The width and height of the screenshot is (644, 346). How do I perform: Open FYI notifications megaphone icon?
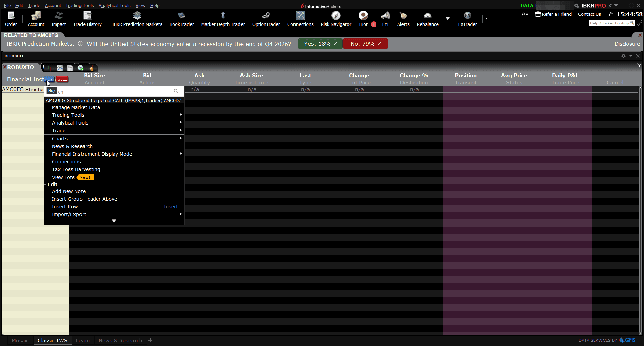pyautogui.click(x=385, y=19)
